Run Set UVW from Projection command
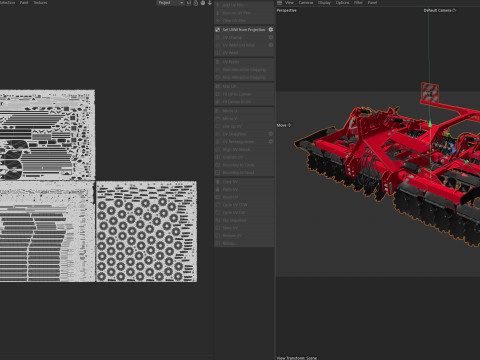480x360 pixels. point(244,30)
